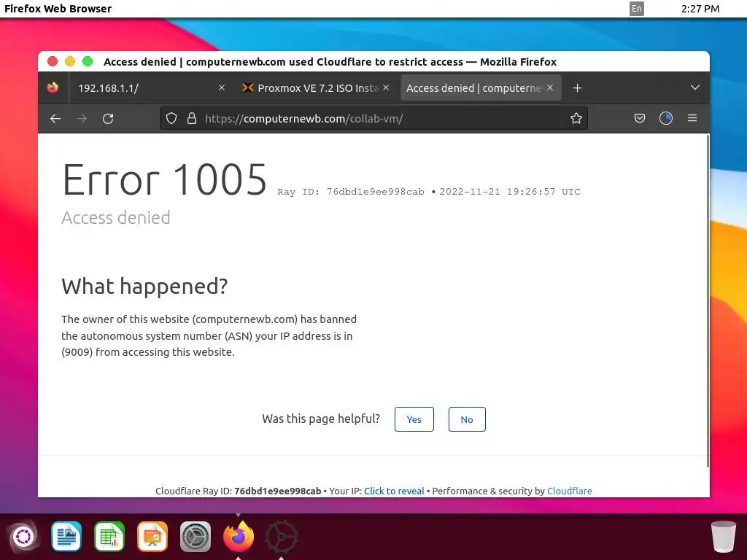
Task: Click the 'Error 1005' heading text
Action: click(164, 179)
